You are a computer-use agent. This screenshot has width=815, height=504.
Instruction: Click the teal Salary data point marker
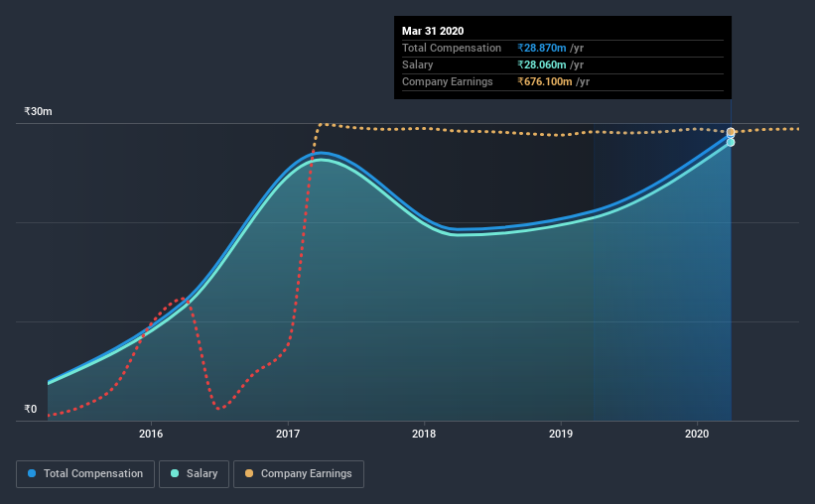731,142
